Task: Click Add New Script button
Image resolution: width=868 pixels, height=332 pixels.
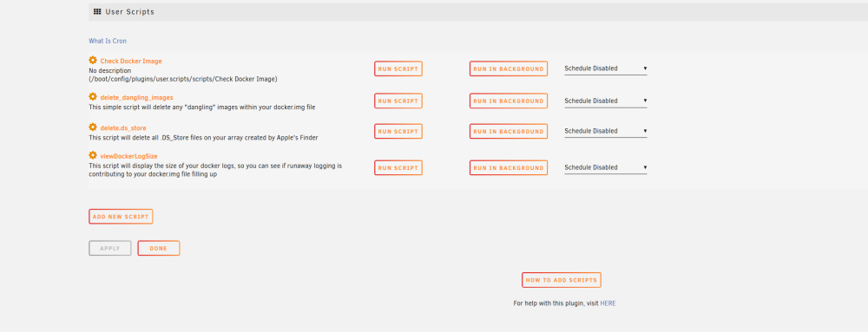Action: (121, 217)
